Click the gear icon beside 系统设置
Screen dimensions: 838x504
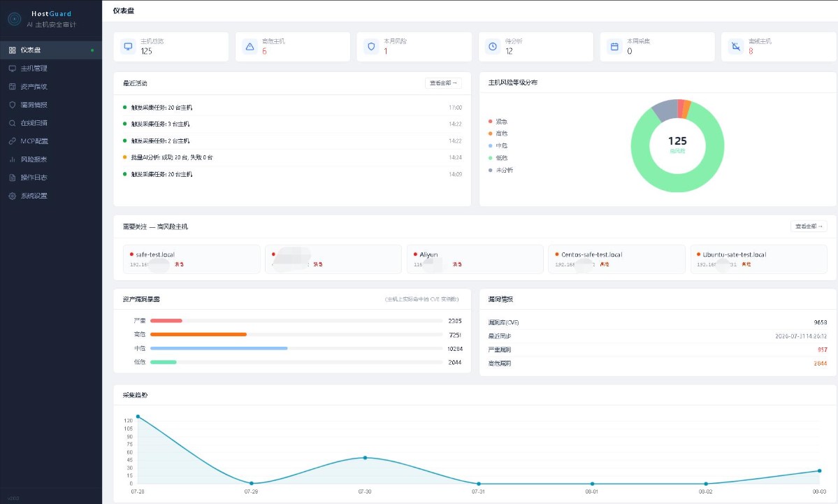13,196
